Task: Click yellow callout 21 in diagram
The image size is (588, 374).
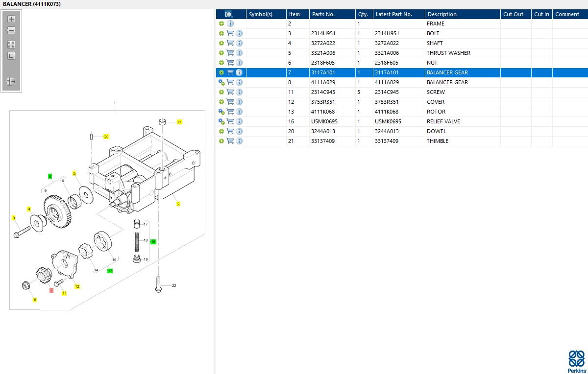Action: pyautogui.click(x=179, y=122)
